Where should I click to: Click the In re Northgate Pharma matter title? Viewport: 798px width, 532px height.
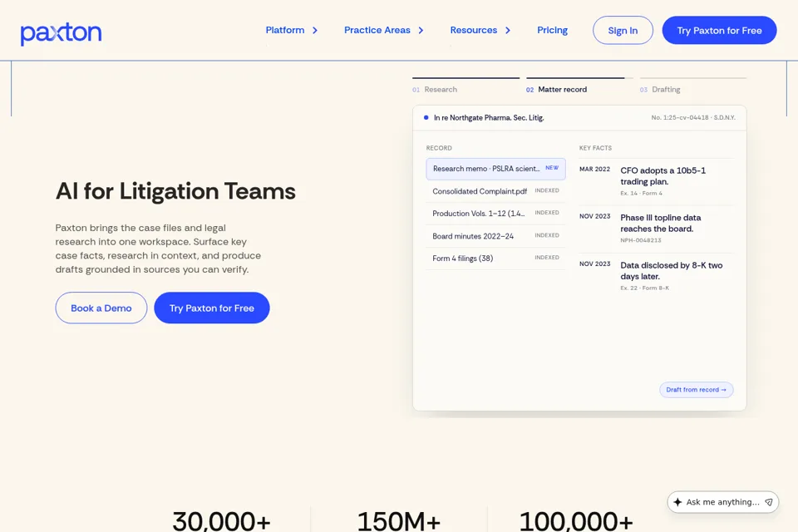tap(489, 117)
